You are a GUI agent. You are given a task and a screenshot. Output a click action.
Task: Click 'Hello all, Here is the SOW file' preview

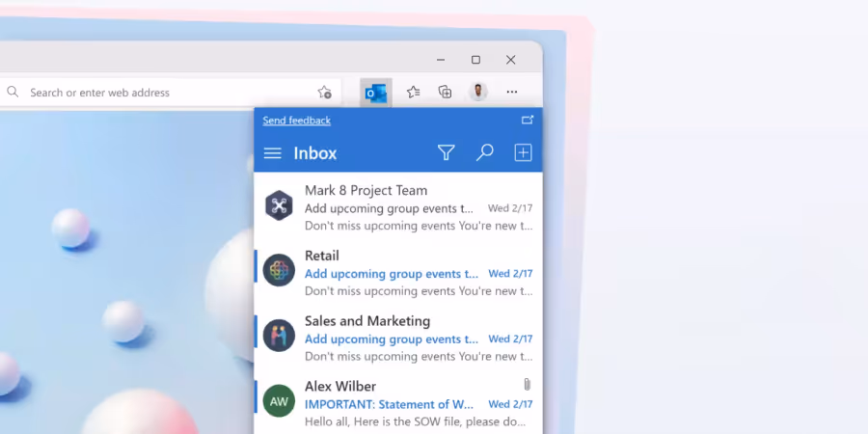[415, 421]
